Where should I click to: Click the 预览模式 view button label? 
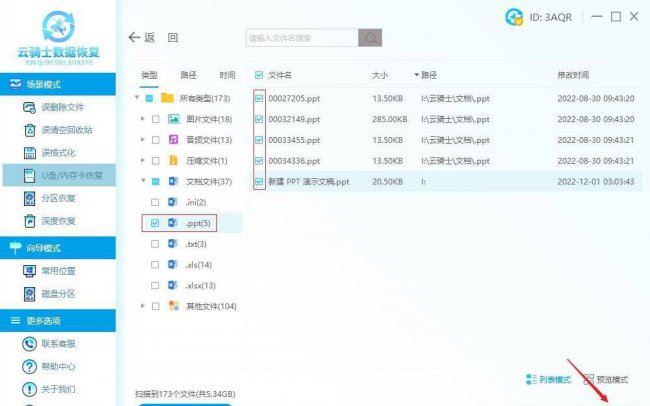tap(612, 379)
